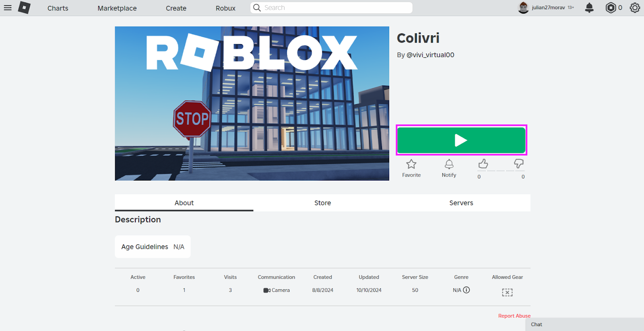Click the Age Guidelines N/A box
This screenshot has height=331, width=644.
[x=153, y=247]
